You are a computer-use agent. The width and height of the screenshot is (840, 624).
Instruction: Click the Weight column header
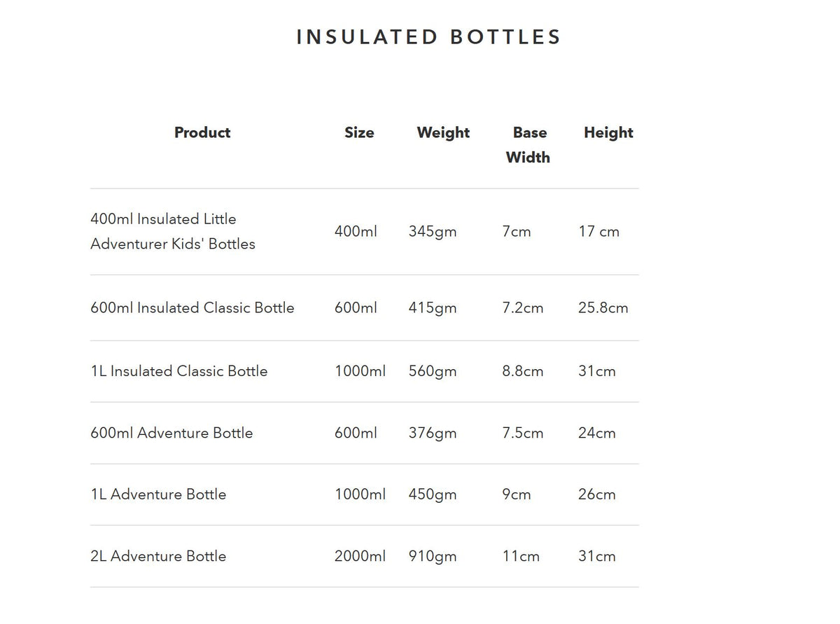[443, 132]
